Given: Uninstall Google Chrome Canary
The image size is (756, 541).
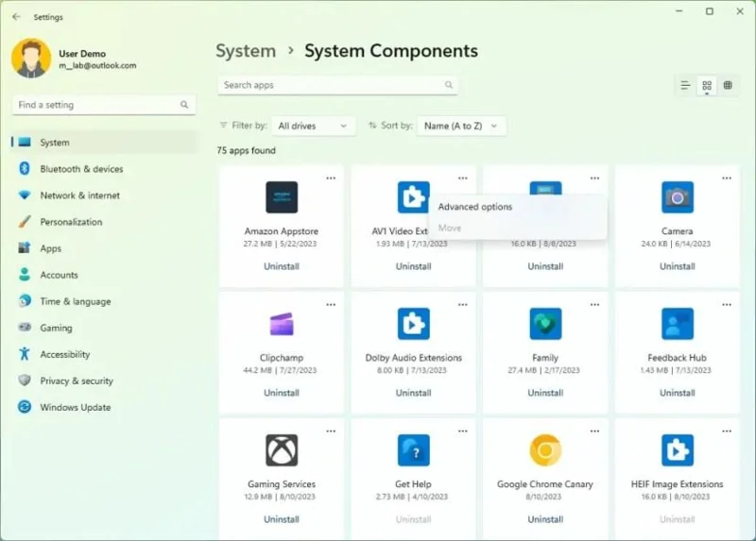Looking at the screenshot, I should point(545,519).
